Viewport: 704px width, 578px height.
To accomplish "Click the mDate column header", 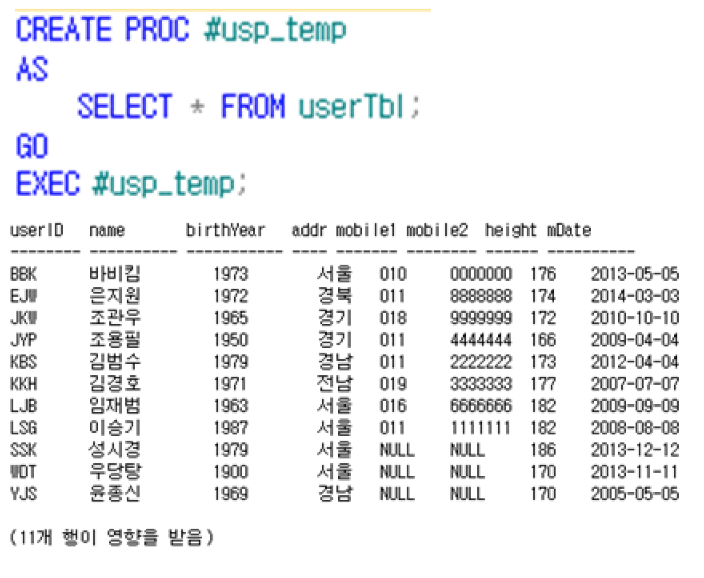I will point(569,230).
